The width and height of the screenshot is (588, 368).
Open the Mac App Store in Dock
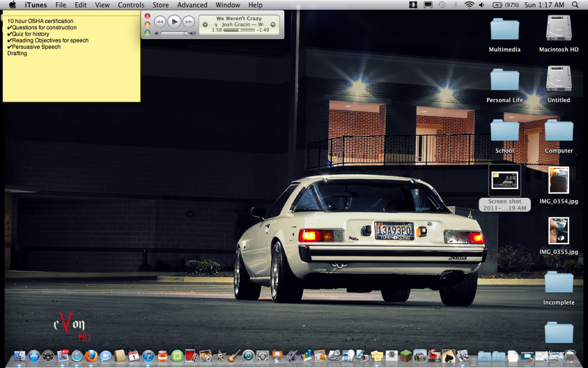[34, 356]
